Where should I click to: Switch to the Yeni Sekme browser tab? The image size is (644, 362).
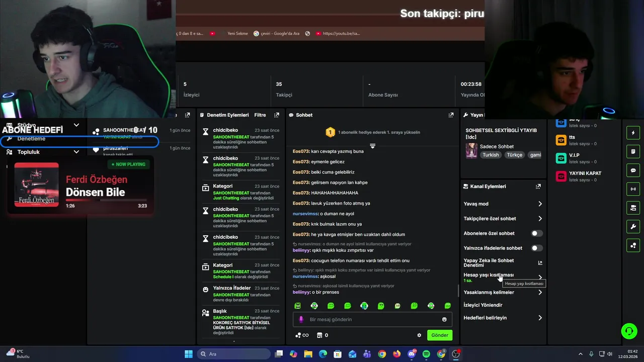[238, 34]
